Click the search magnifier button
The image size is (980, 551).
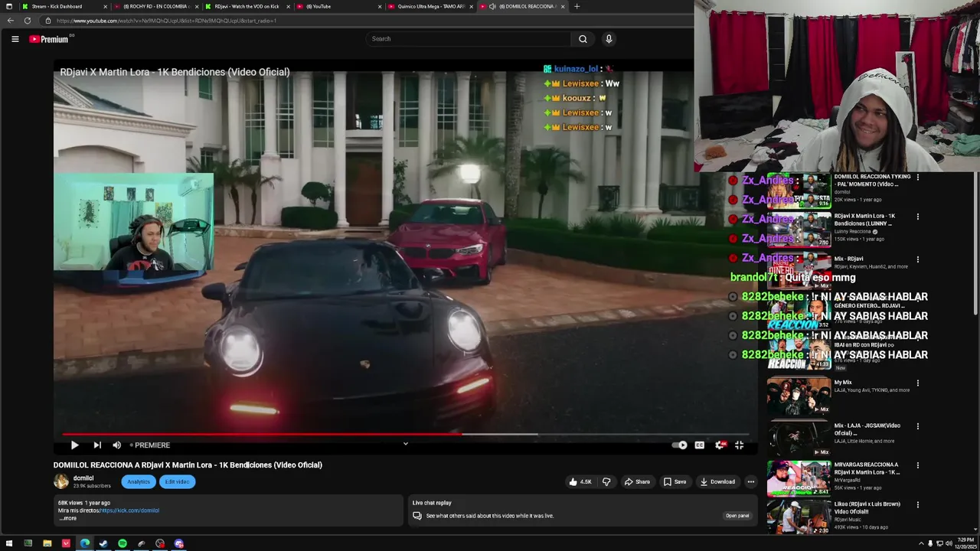click(583, 39)
